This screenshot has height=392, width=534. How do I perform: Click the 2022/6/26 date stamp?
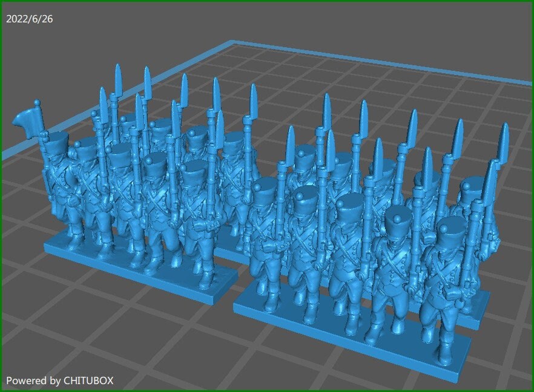tap(29, 19)
